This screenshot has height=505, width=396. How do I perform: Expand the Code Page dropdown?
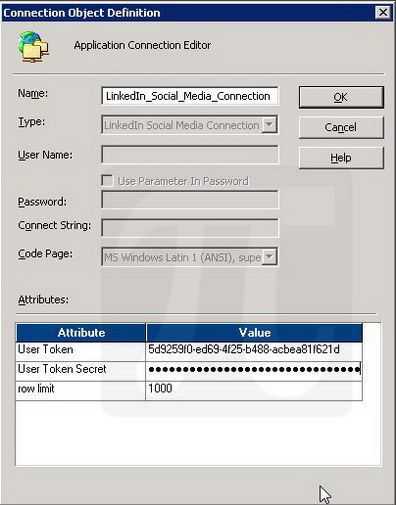(269, 257)
